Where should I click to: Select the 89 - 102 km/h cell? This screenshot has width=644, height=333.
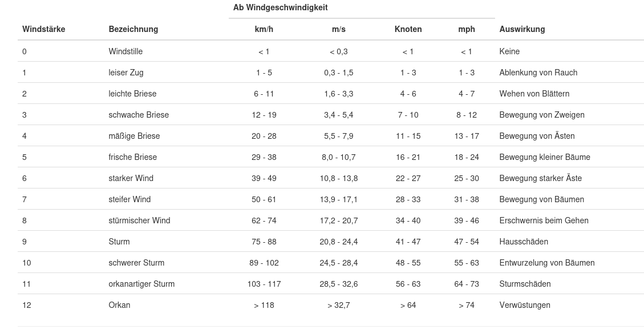(264, 263)
